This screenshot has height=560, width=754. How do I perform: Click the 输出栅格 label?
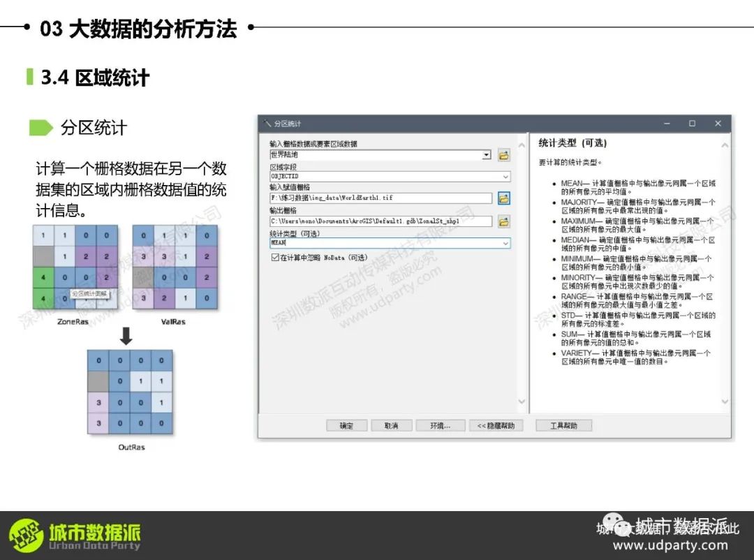(283, 210)
